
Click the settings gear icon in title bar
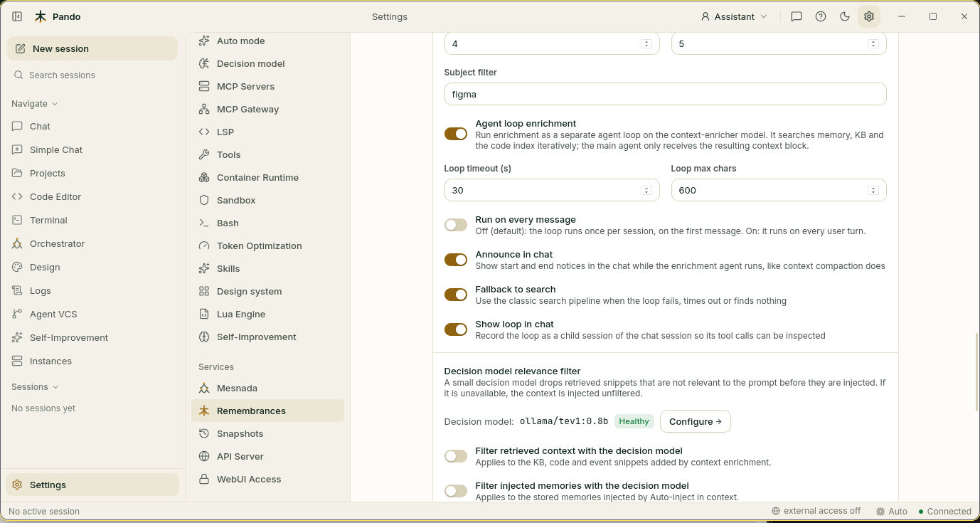(x=869, y=16)
